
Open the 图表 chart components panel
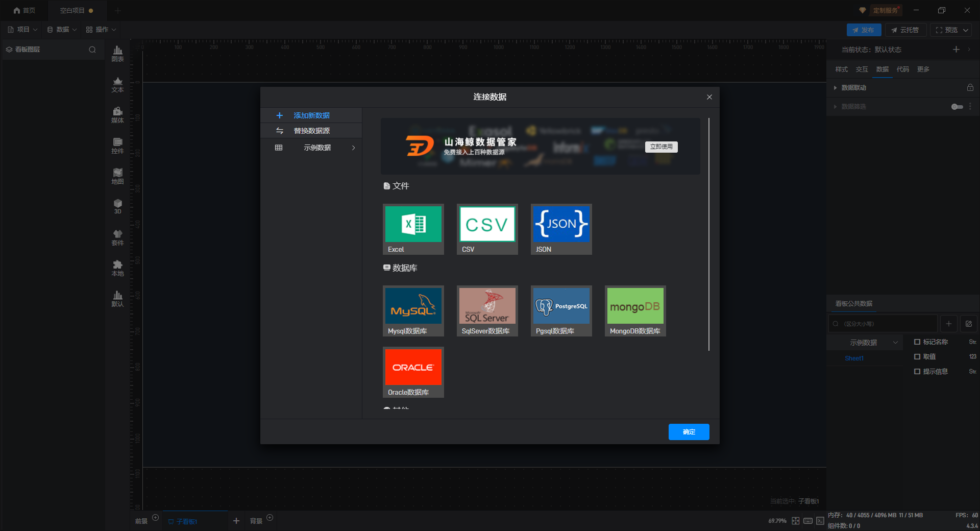(117, 54)
